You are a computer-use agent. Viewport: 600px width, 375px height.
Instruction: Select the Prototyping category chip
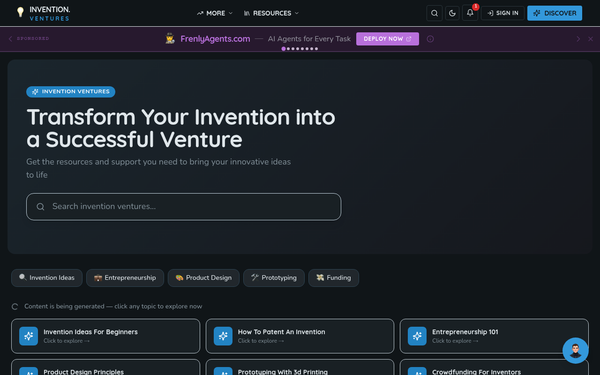coord(274,278)
